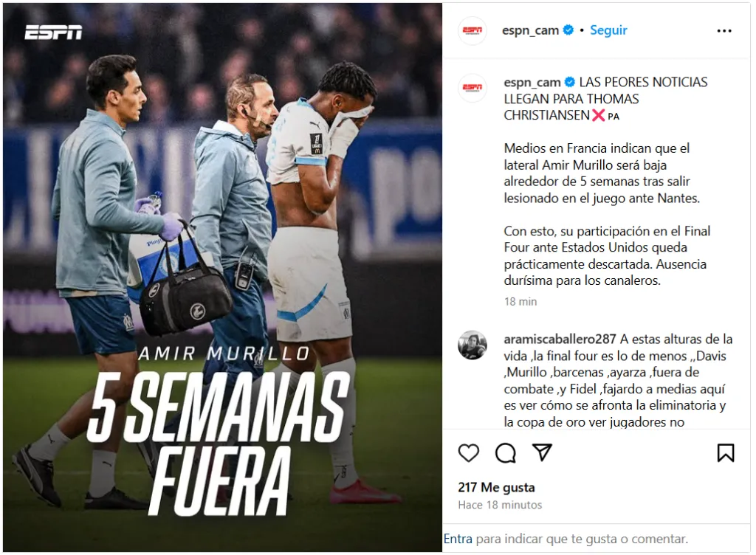Click the comment field at the bottom
The image size is (756, 555).
596,539
